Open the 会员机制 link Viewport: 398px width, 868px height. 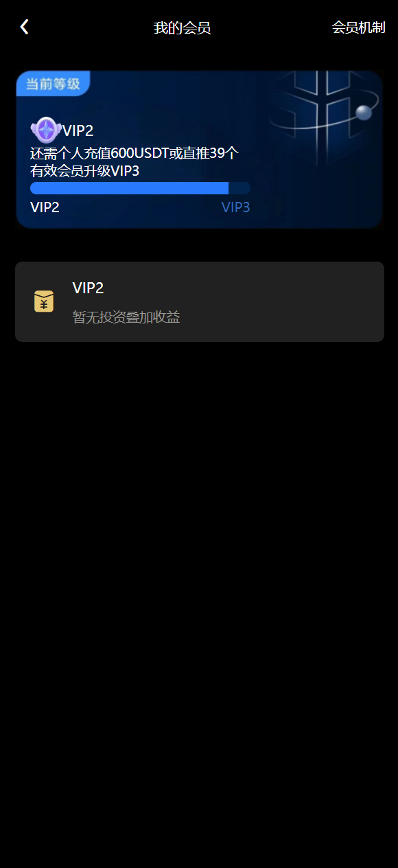[358, 27]
